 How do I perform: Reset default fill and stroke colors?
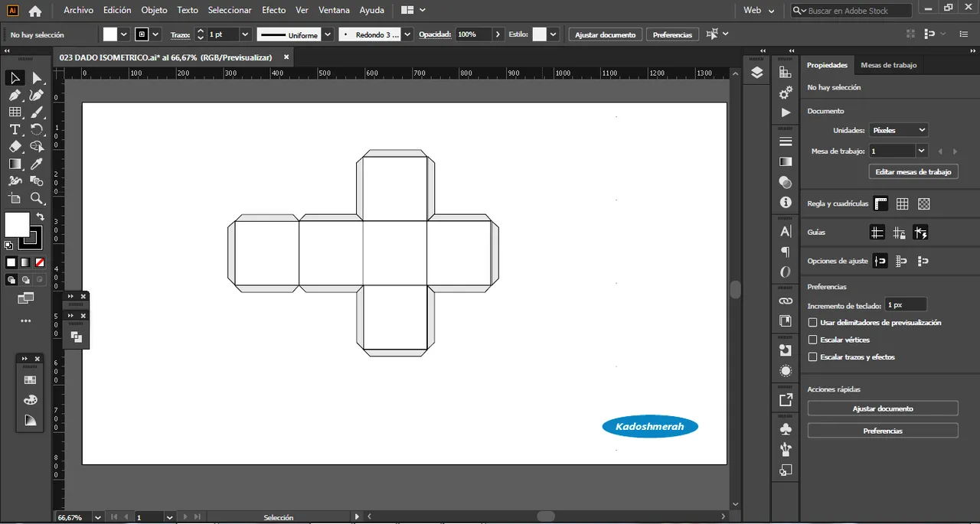pyautogui.click(x=8, y=245)
